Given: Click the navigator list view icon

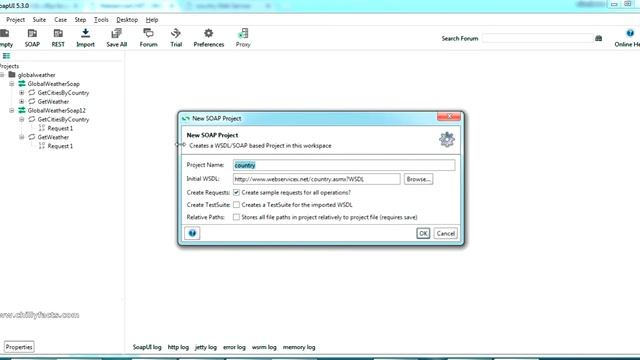Looking at the screenshot, I should pyautogui.click(x=7, y=56).
